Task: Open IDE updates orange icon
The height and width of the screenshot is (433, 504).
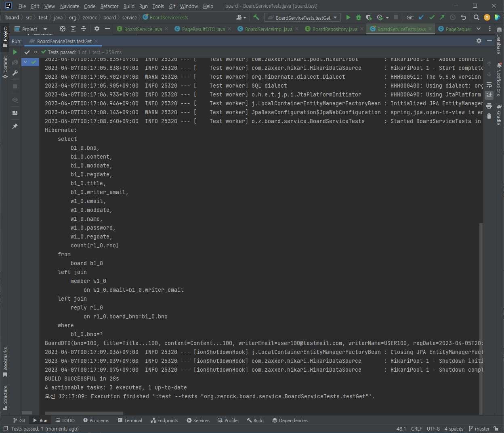Action: [487, 17]
